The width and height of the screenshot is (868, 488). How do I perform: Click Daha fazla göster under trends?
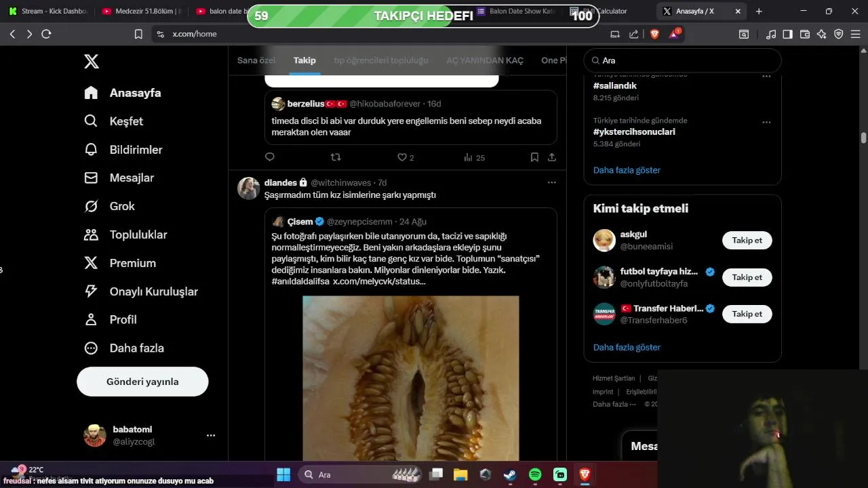(x=627, y=170)
